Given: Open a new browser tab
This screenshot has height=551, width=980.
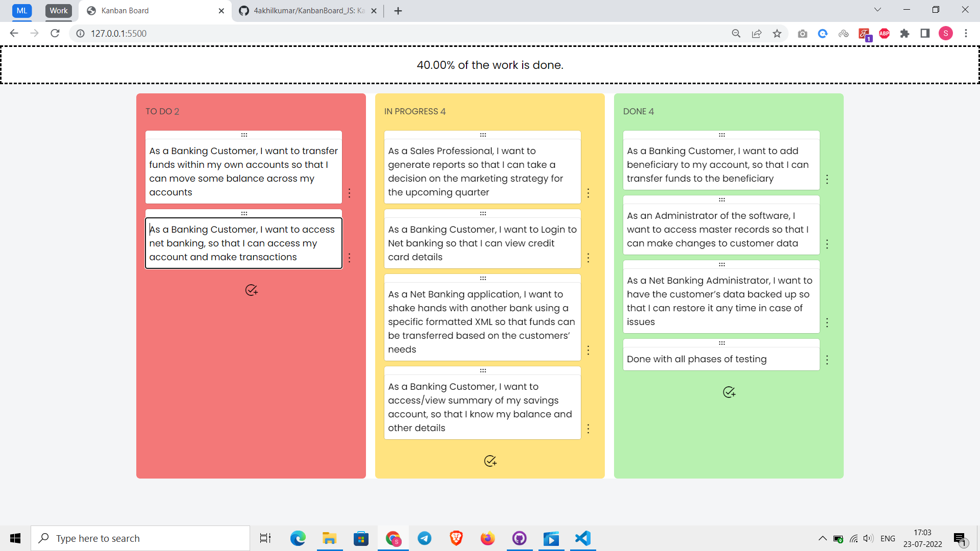Looking at the screenshot, I should 398,11.
